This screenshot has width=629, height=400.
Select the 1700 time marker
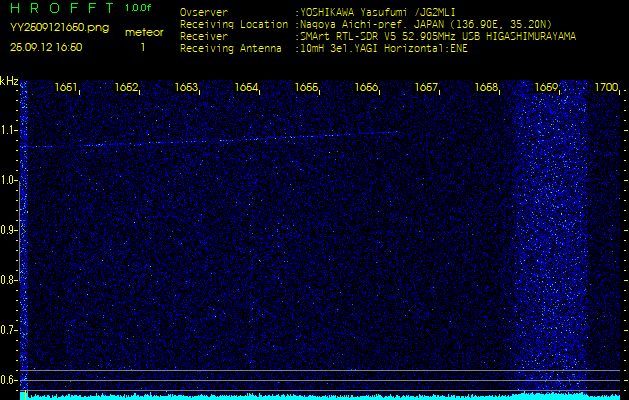(606, 88)
